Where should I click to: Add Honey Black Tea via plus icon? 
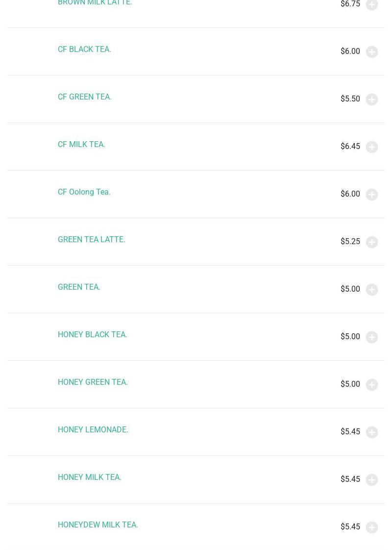372,337
